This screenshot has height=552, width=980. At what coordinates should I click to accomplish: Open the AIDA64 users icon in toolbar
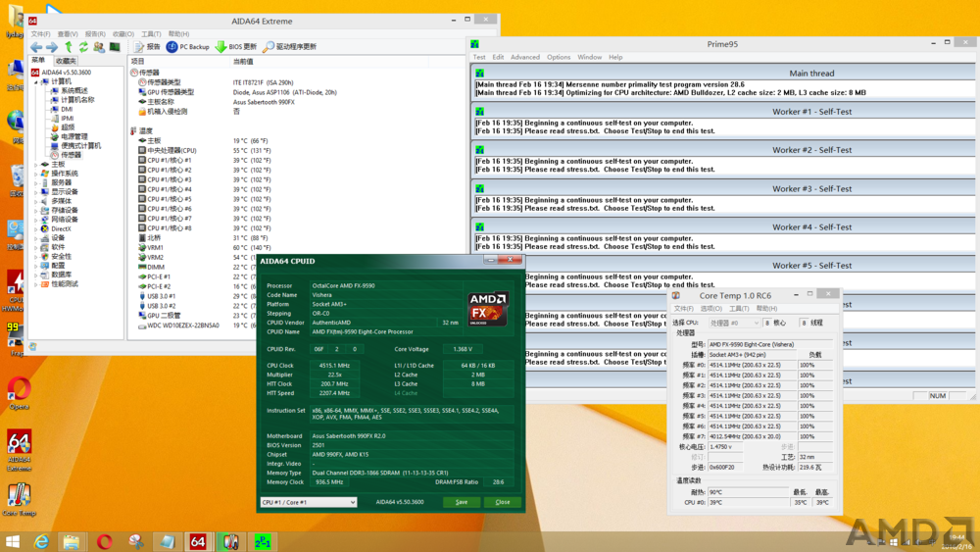click(x=99, y=47)
